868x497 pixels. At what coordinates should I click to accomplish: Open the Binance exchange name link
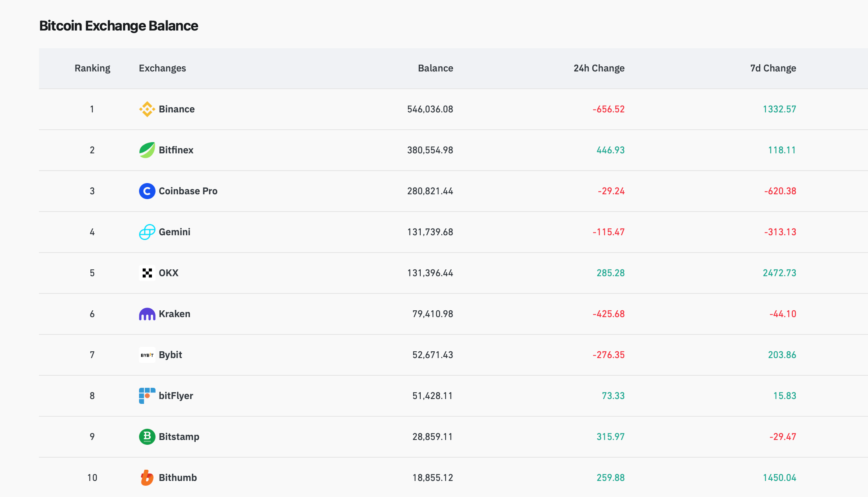click(176, 109)
